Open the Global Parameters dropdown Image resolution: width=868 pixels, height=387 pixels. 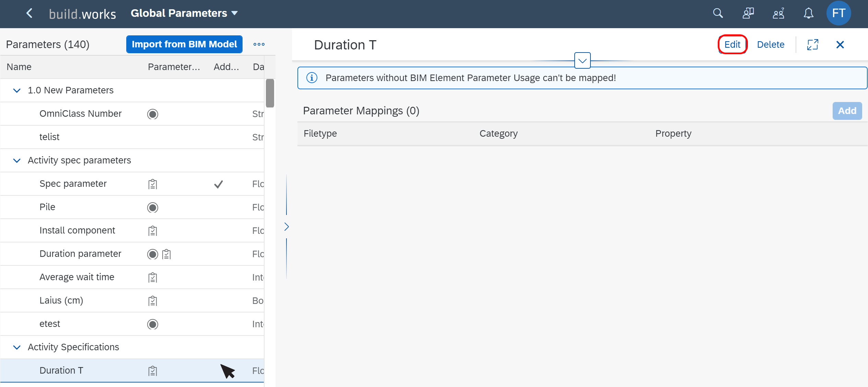[184, 13]
